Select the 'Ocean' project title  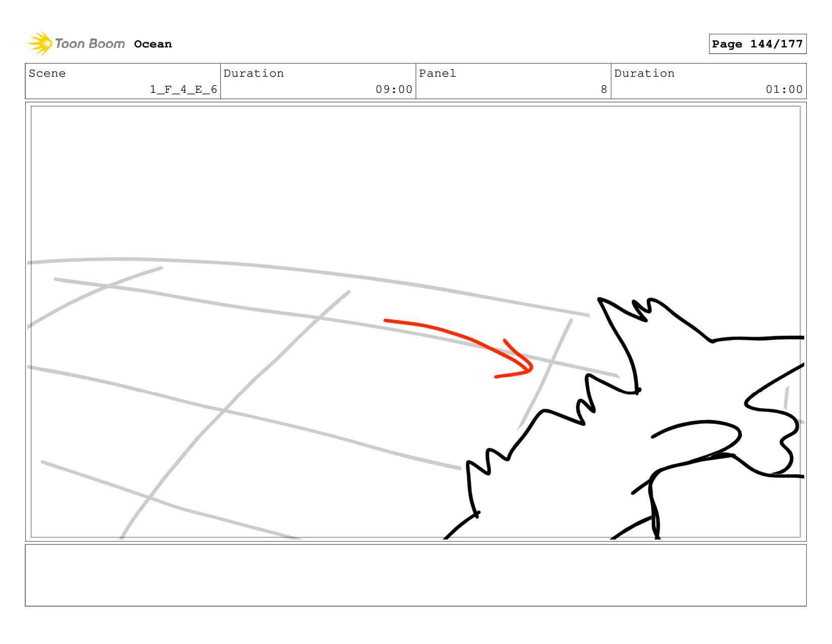pyautogui.click(x=153, y=44)
